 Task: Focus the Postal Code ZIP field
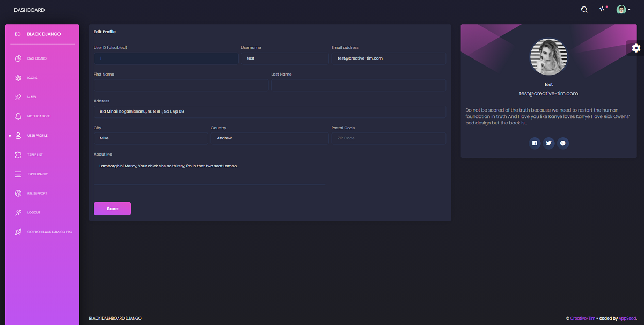pos(389,138)
